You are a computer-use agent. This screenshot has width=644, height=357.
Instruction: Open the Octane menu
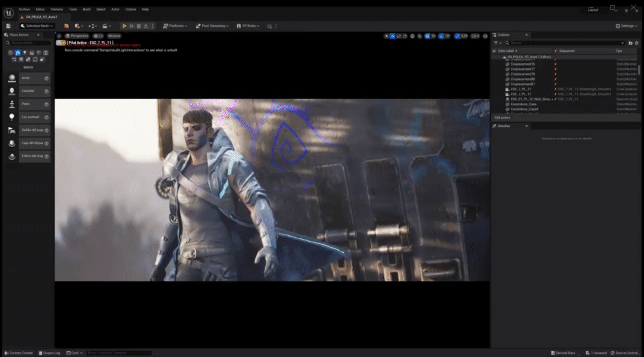[131, 9]
